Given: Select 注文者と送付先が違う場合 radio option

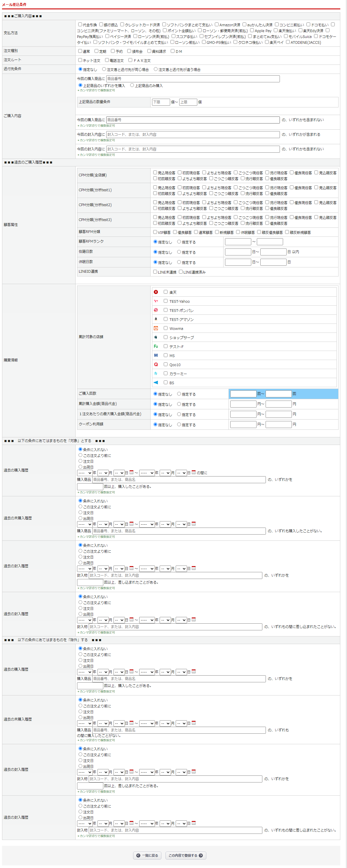Looking at the screenshot, I should click(156, 69).
